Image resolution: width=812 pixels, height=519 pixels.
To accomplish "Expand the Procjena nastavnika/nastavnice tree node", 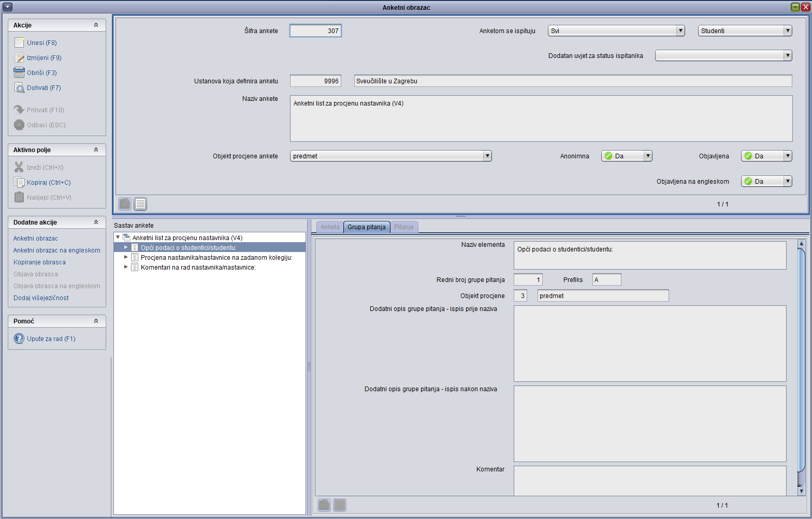I will (x=126, y=257).
